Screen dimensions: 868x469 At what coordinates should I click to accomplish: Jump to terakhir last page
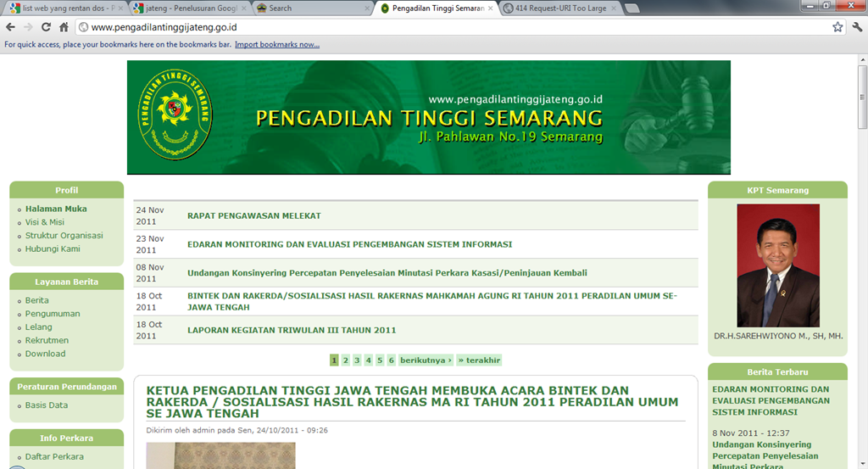[479, 360]
